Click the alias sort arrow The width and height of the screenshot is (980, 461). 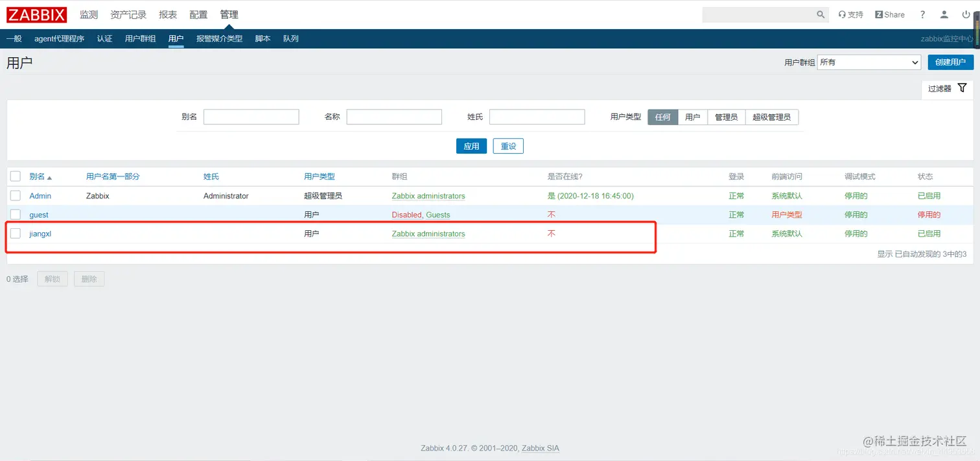pyautogui.click(x=49, y=177)
